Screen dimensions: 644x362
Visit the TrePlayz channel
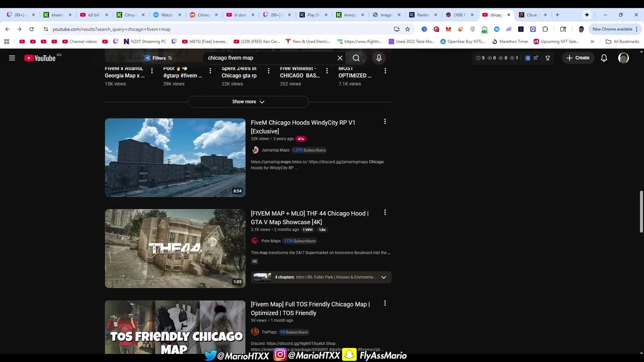coord(269,332)
